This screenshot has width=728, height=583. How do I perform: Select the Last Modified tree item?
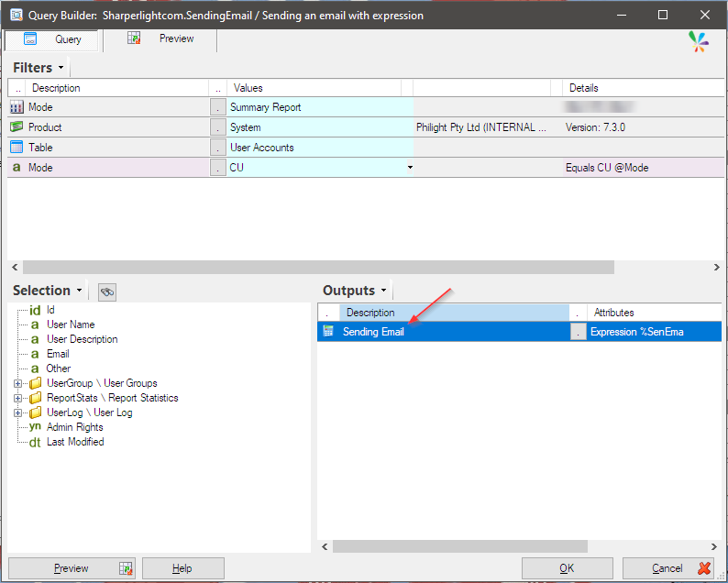pos(75,442)
